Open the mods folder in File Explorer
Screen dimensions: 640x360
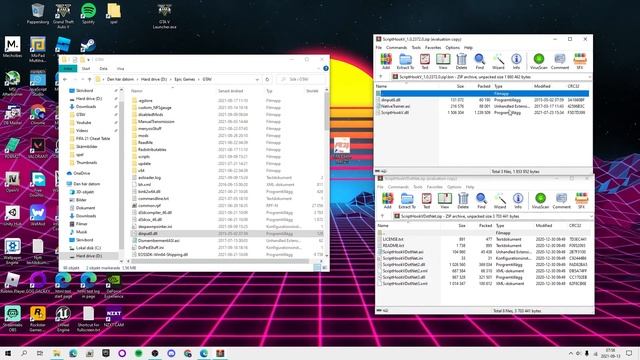pyautogui.click(x=143, y=136)
